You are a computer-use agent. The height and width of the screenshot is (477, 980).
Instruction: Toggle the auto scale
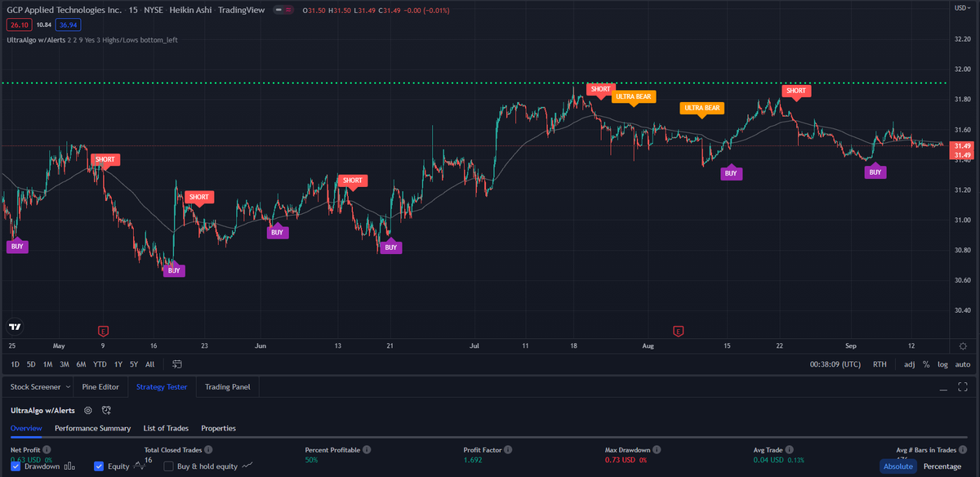click(963, 364)
